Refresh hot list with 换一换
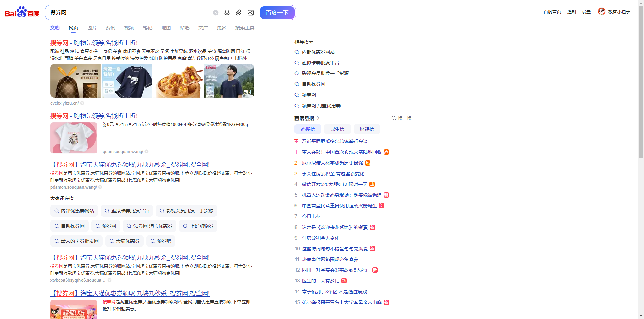 [x=401, y=118]
